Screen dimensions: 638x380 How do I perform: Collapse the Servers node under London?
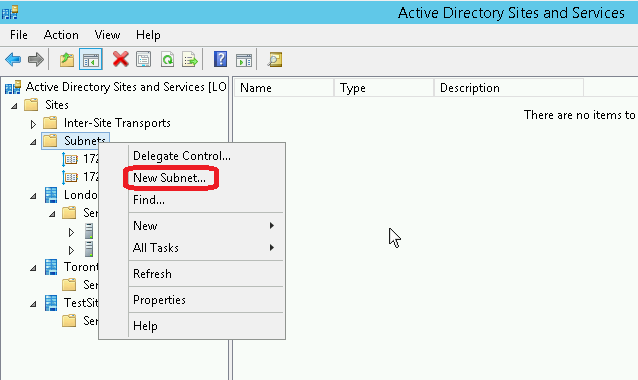tap(52, 214)
